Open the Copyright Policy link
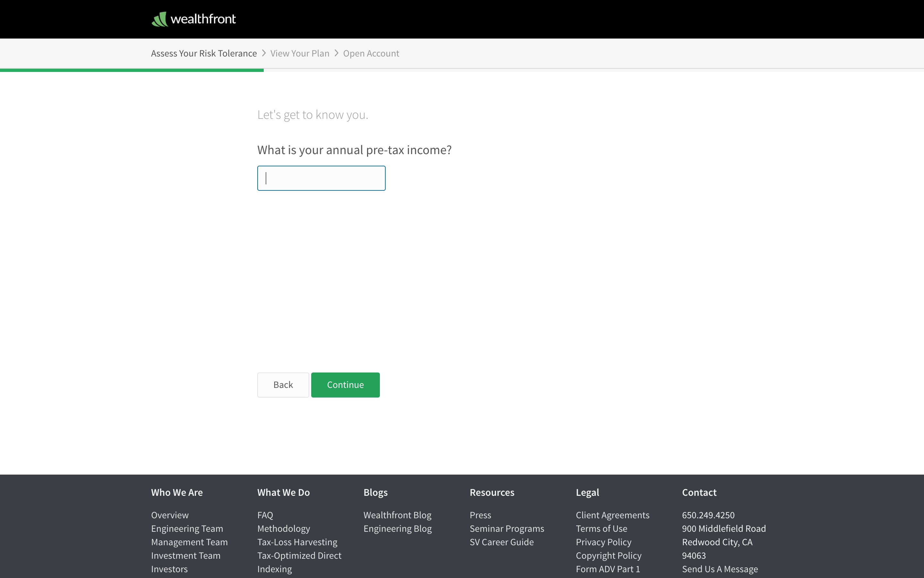 (609, 556)
